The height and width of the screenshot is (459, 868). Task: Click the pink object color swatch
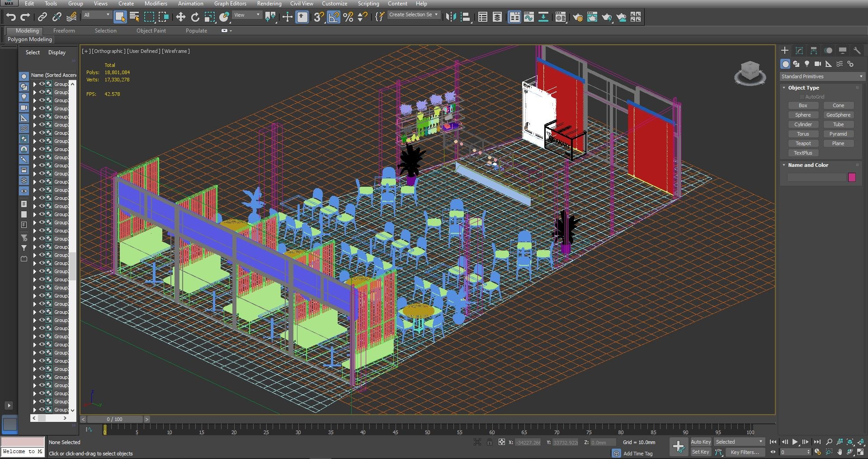852,177
